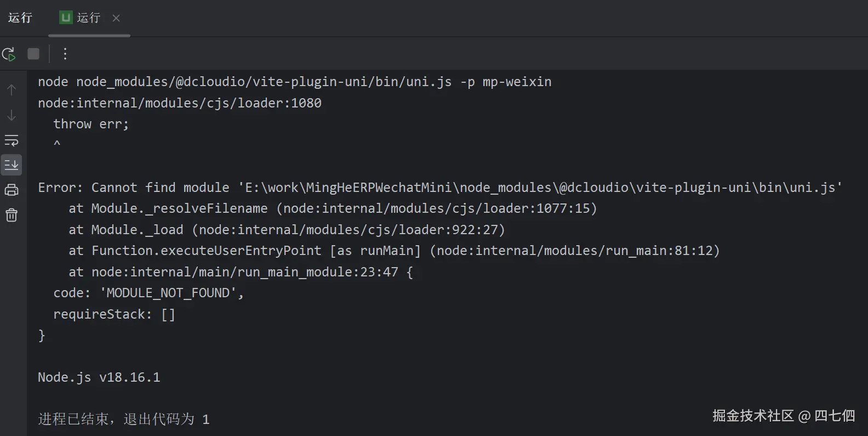Click the Print icon in the sidebar
Image resolution: width=868 pixels, height=436 pixels.
(12, 190)
